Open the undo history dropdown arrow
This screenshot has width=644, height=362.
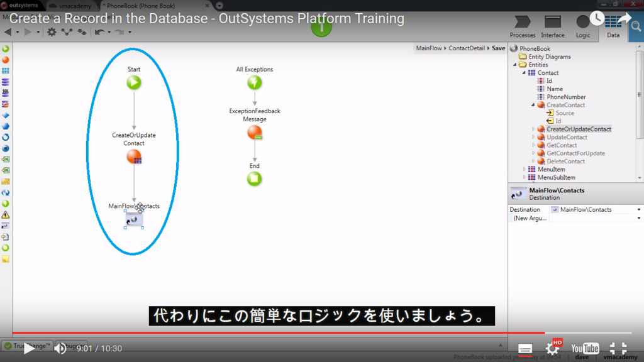pos(109,32)
